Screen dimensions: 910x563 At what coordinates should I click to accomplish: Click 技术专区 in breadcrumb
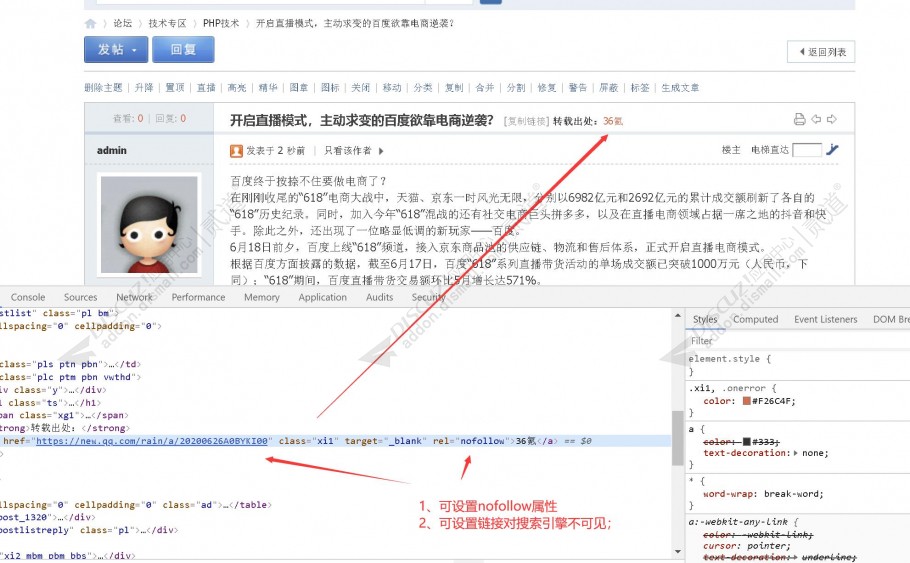click(167, 23)
